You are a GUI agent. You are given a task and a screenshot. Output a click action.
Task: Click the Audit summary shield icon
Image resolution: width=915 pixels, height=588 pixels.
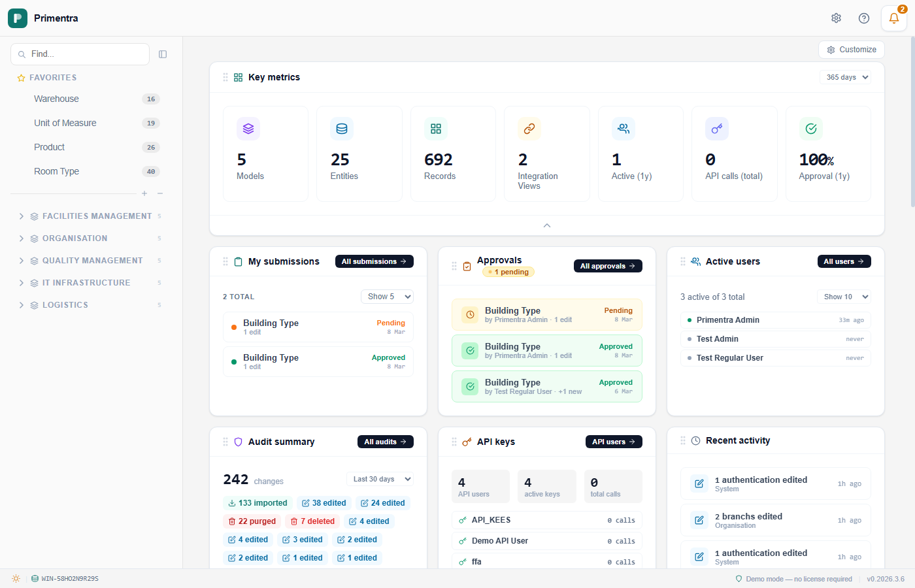pyautogui.click(x=238, y=442)
